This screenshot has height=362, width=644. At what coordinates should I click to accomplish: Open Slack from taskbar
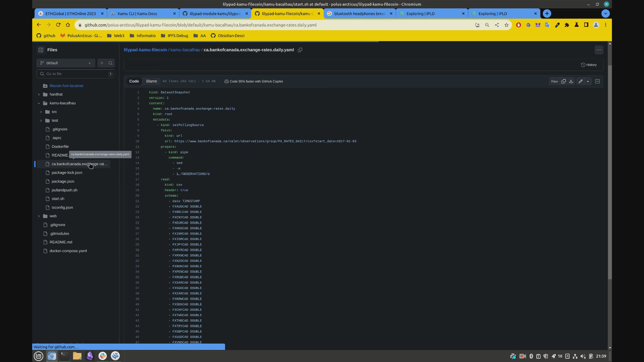click(103, 356)
